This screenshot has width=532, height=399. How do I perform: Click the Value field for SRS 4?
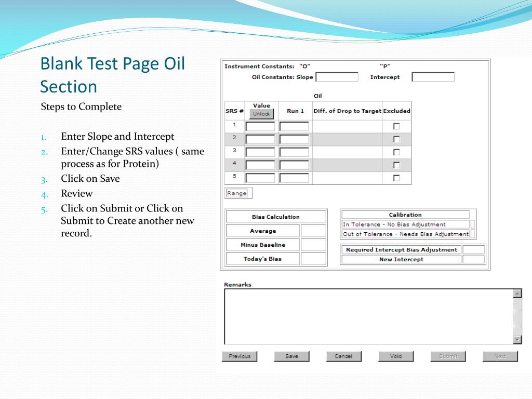tap(260, 165)
